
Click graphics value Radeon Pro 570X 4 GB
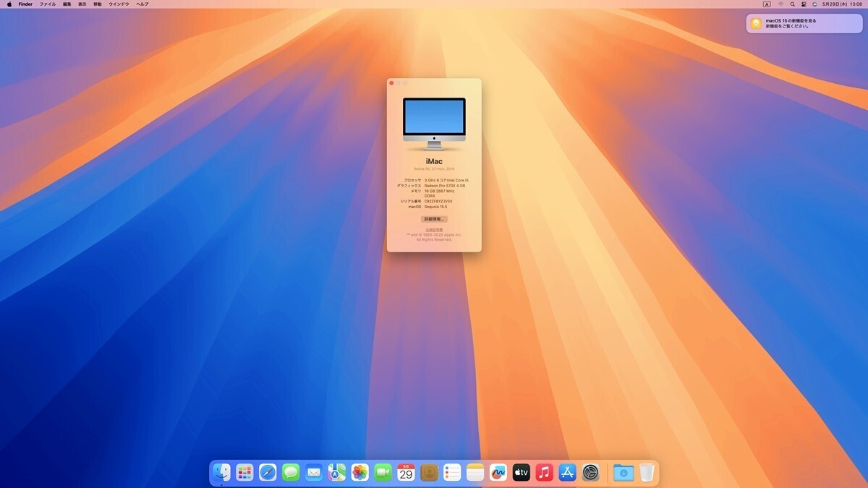(x=445, y=186)
